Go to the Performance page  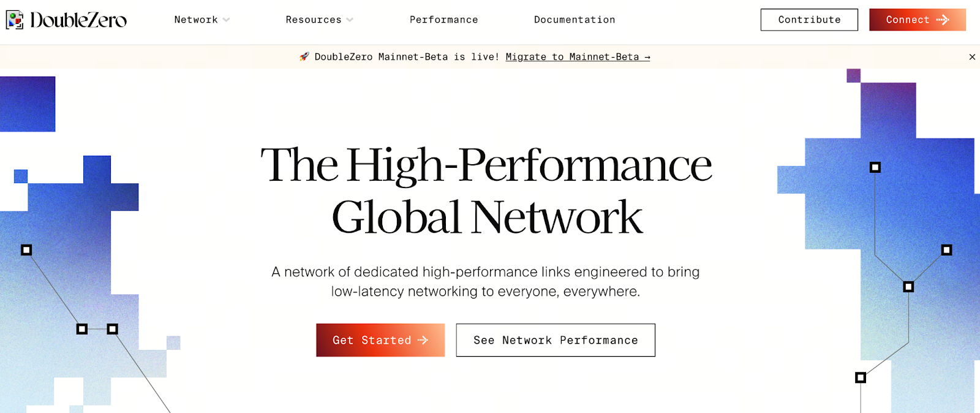[443, 20]
